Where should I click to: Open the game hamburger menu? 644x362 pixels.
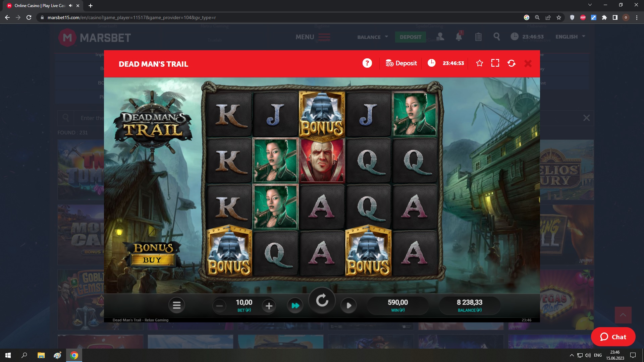(176, 305)
